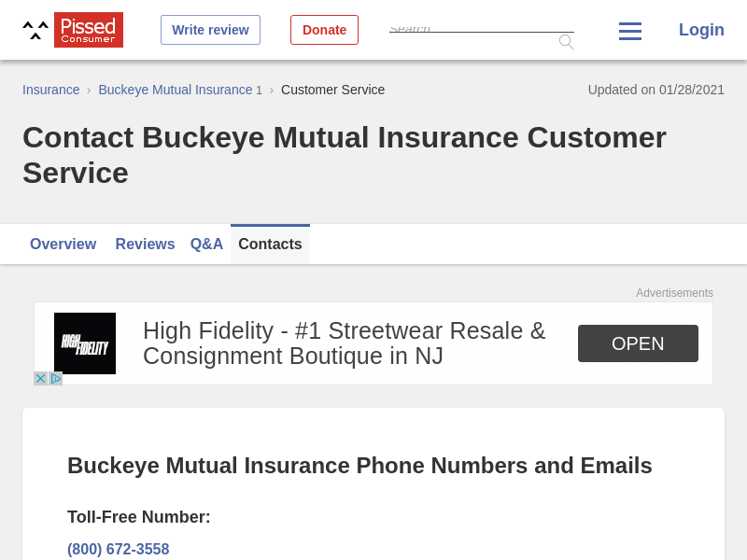The width and height of the screenshot is (747, 560).
Task: Expand the chevron after Insurance breadcrumb
Action: click(88, 90)
